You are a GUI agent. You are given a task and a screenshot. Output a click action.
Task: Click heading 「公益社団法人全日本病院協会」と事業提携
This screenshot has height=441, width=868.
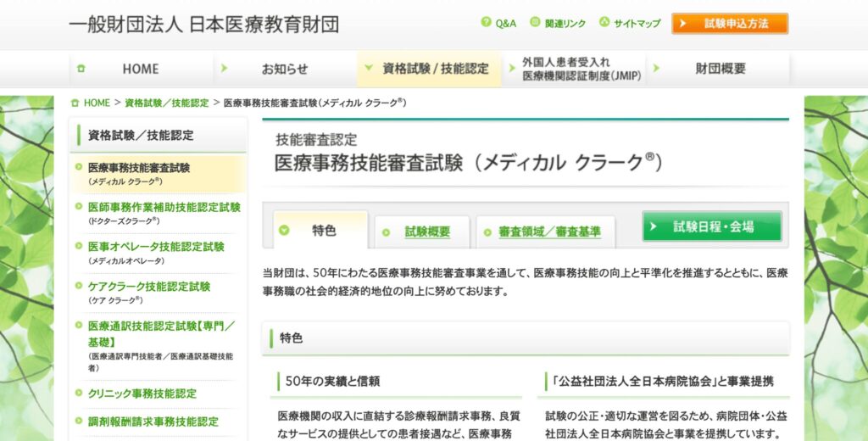coord(663,381)
